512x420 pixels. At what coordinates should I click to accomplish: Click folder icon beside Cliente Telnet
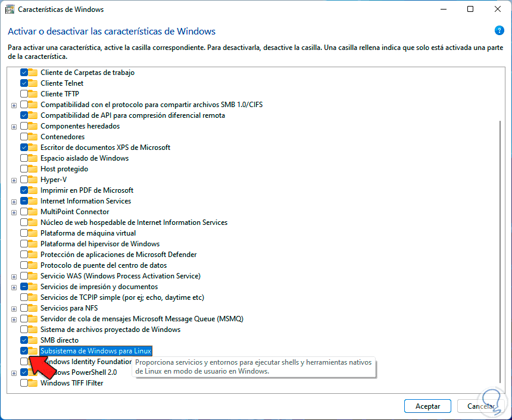[x=33, y=83]
